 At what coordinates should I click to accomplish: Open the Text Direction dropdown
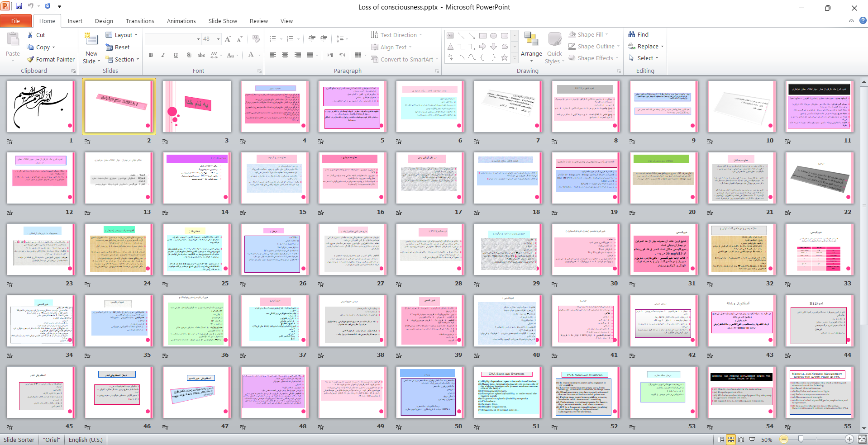coord(396,35)
